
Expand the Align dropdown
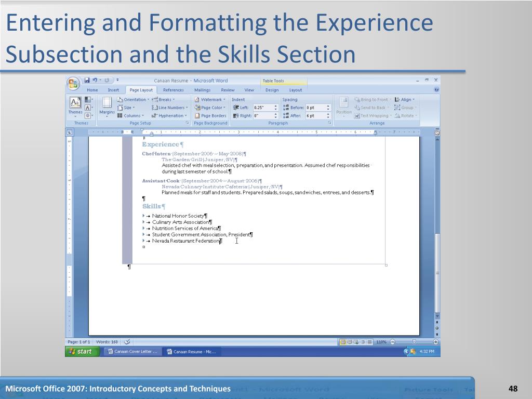pos(404,99)
